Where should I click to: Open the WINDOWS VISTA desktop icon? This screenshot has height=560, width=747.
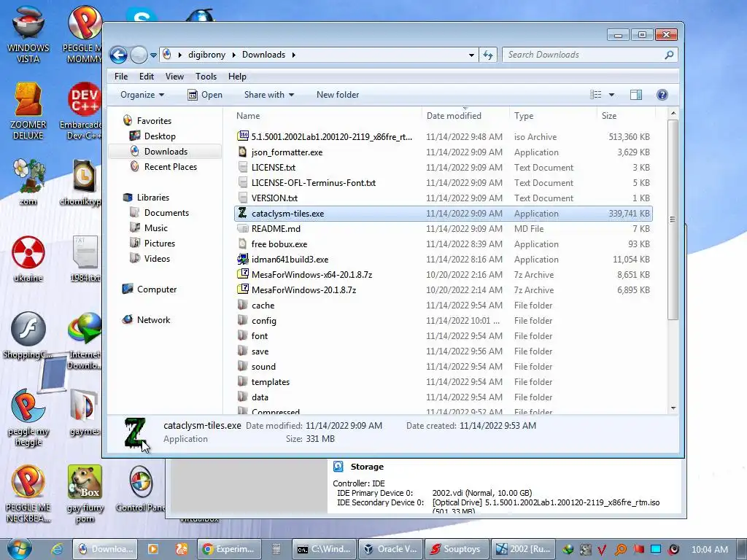click(28, 35)
